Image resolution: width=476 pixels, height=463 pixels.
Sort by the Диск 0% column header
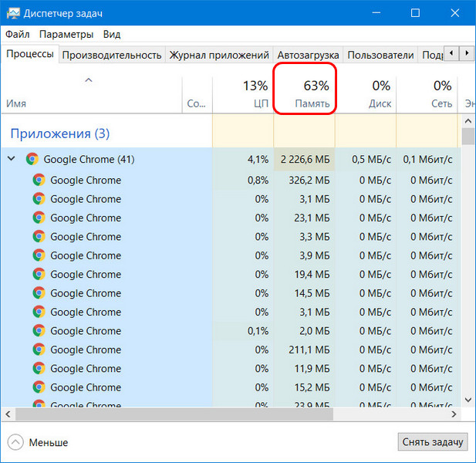pyautogui.click(x=366, y=94)
